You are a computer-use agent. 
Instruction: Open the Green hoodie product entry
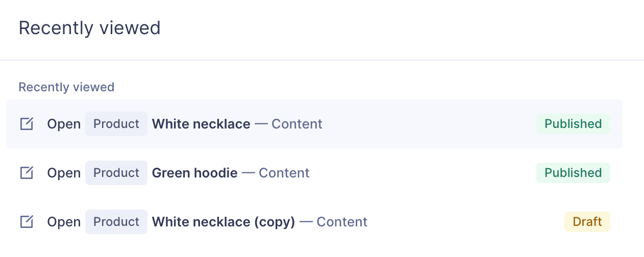pyautogui.click(x=194, y=173)
